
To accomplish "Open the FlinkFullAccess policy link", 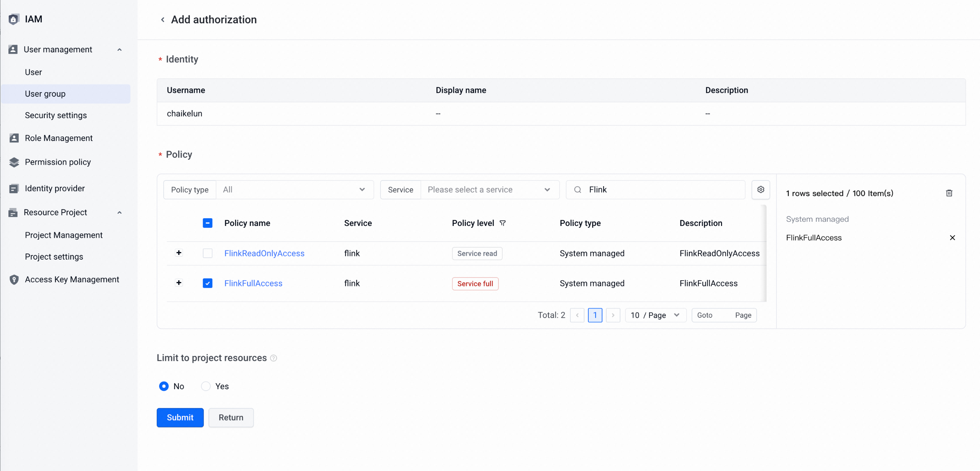I will (x=253, y=283).
